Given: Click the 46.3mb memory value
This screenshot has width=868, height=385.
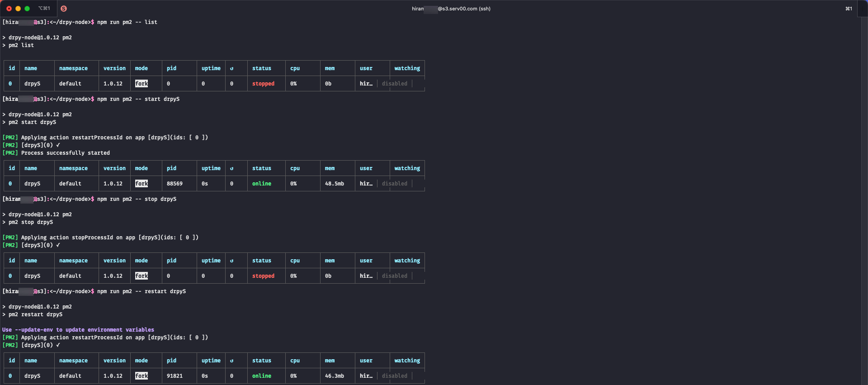Looking at the screenshot, I should (334, 376).
